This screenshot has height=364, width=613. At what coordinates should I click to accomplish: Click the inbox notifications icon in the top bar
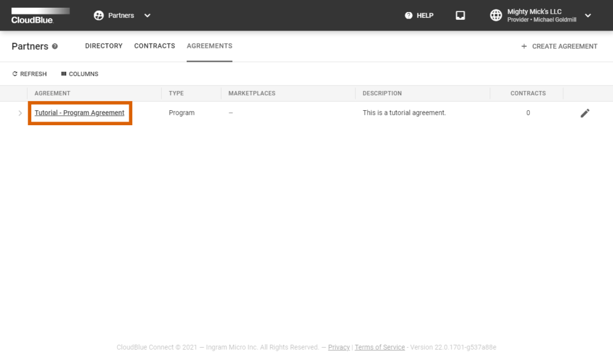[460, 15]
